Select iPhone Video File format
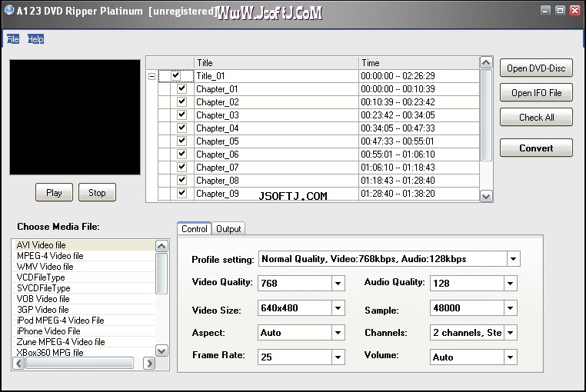Image resolution: width=586 pixels, height=392 pixels. click(84, 331)
